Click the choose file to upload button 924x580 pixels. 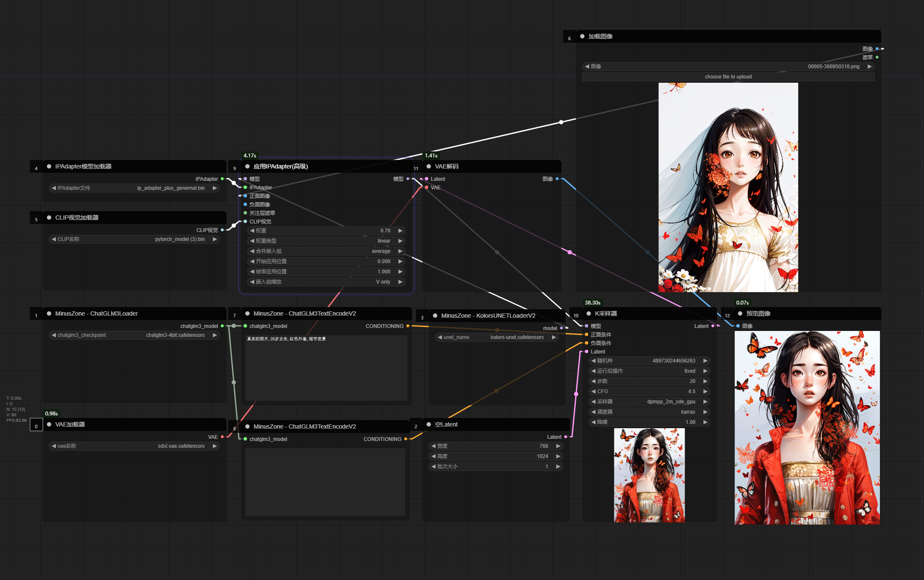coord(728,77)
